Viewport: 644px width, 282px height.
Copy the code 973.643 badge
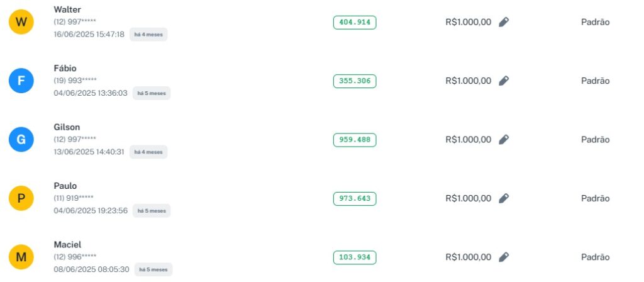coord(355,198)
